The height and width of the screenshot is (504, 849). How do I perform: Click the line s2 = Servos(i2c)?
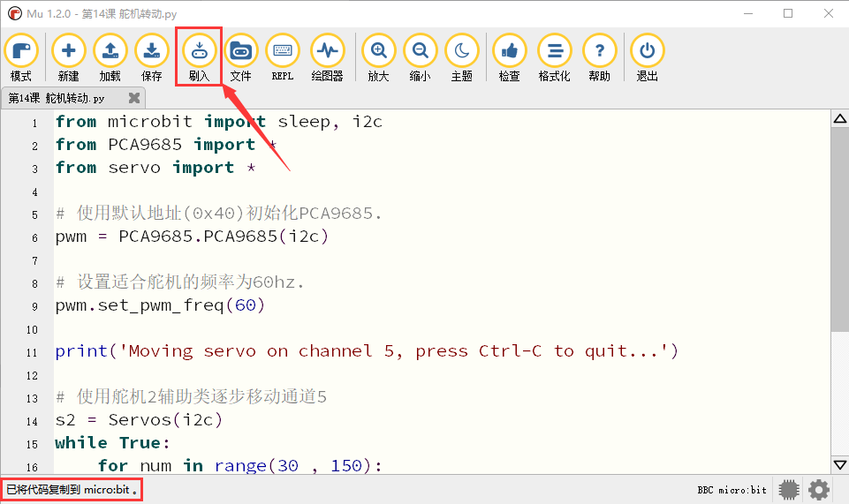(x=139, y=419)
